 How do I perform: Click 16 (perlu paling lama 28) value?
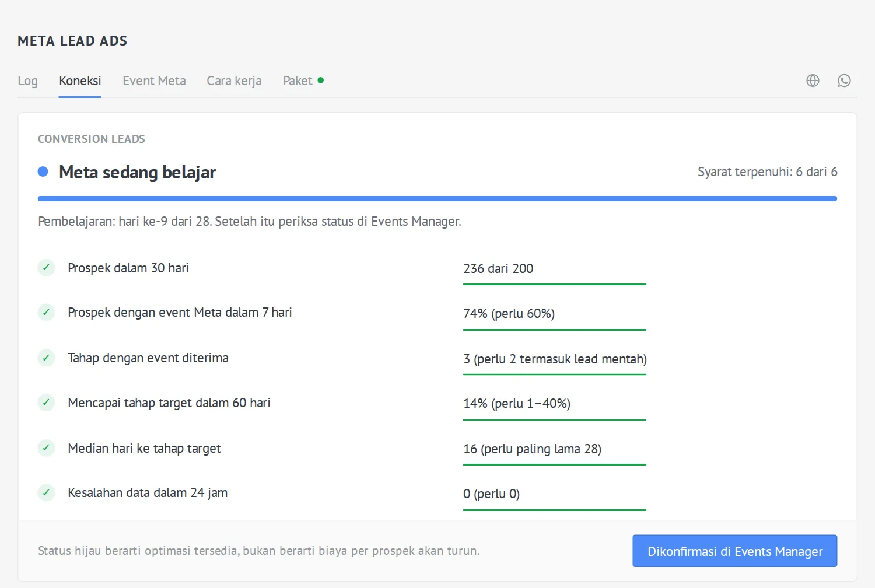(532, 449)
